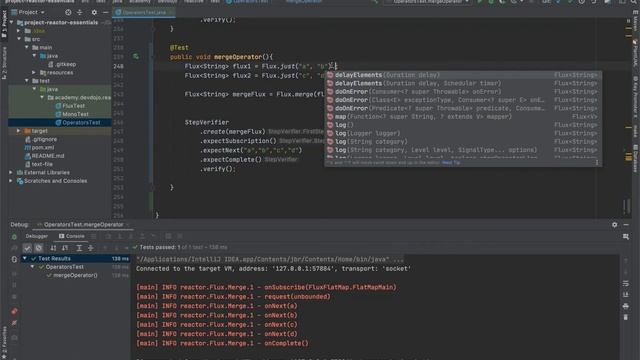640x360 pixels.
Task: Click the print icon right of the console
Action: pyautogui.click(x=626, y=306)
